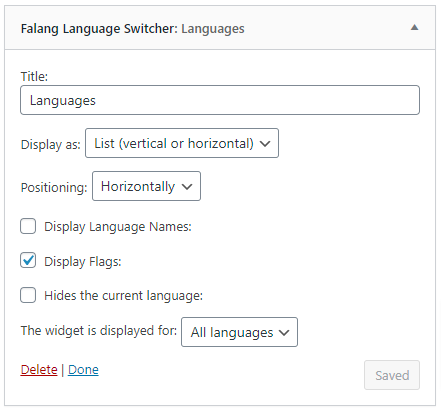Enable the Display Language Names checkbox

pos(28,226)
